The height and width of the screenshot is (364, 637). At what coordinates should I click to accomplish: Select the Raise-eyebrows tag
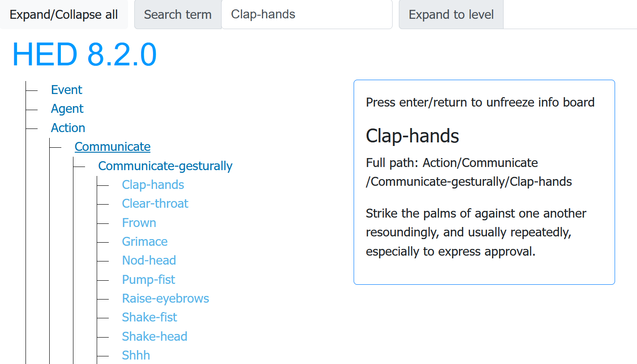click(165, 299)
